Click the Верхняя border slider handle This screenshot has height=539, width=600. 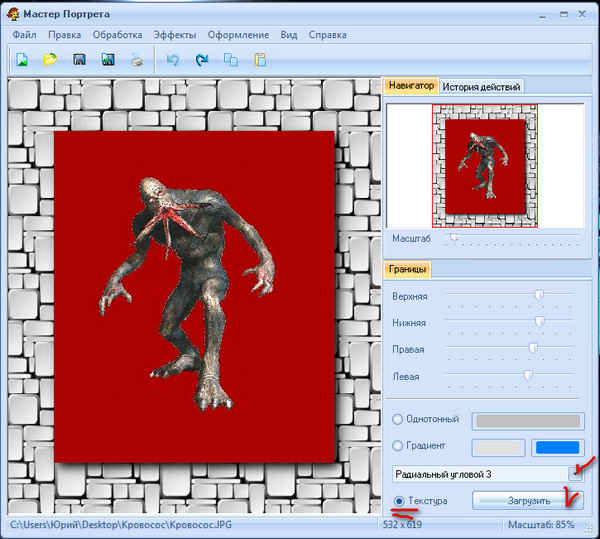tap(539, 295)
